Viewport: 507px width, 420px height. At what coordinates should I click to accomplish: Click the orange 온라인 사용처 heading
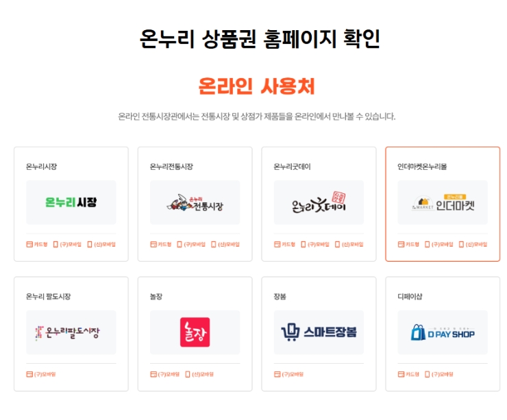(x=256, y=86)
